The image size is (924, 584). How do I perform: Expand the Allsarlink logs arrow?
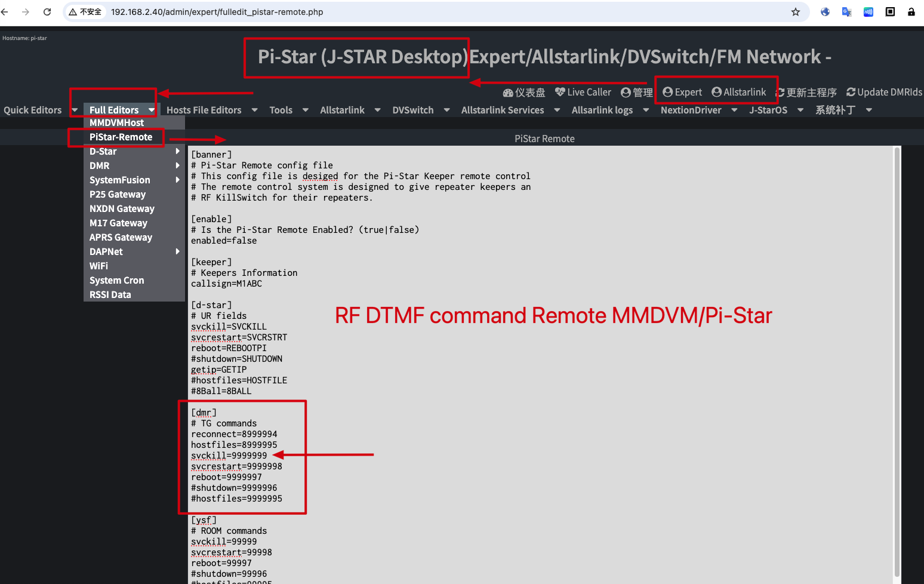[x=646, y=110]
